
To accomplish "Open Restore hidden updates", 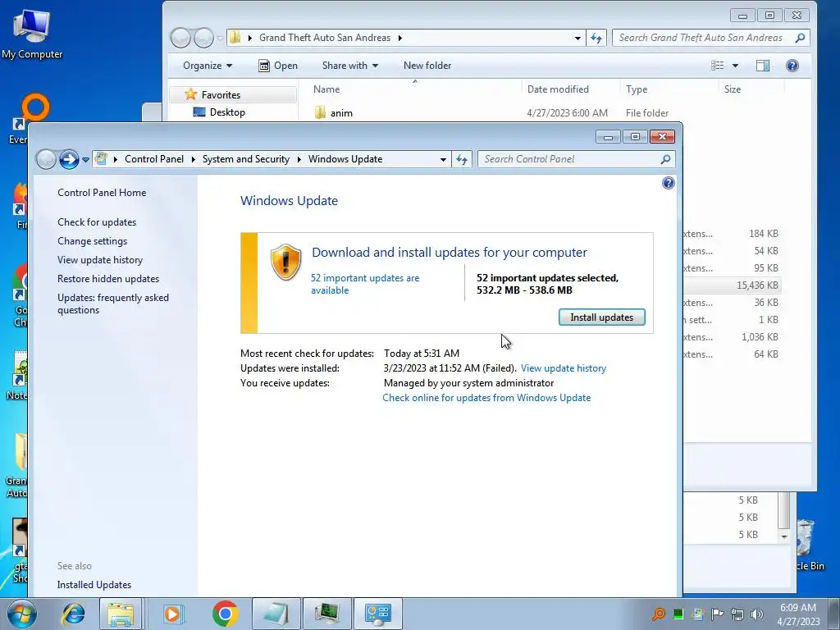I will point(108,279).
